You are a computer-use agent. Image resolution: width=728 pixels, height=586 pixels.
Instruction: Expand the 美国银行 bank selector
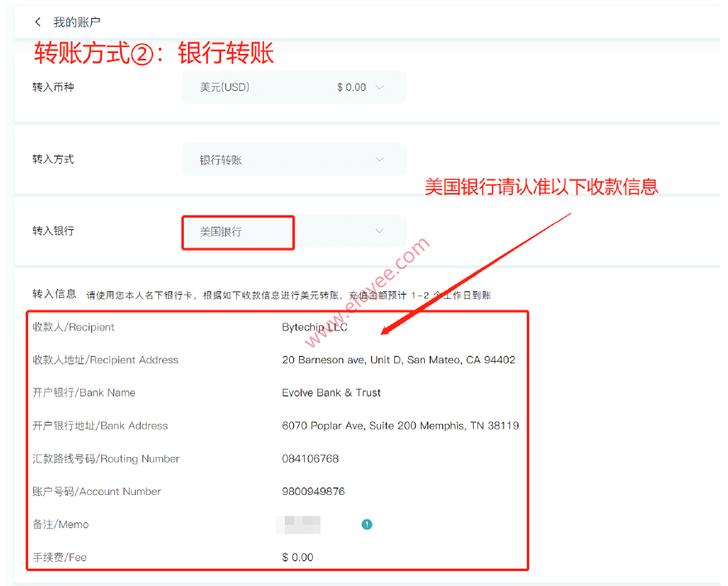tap(238, 233)
